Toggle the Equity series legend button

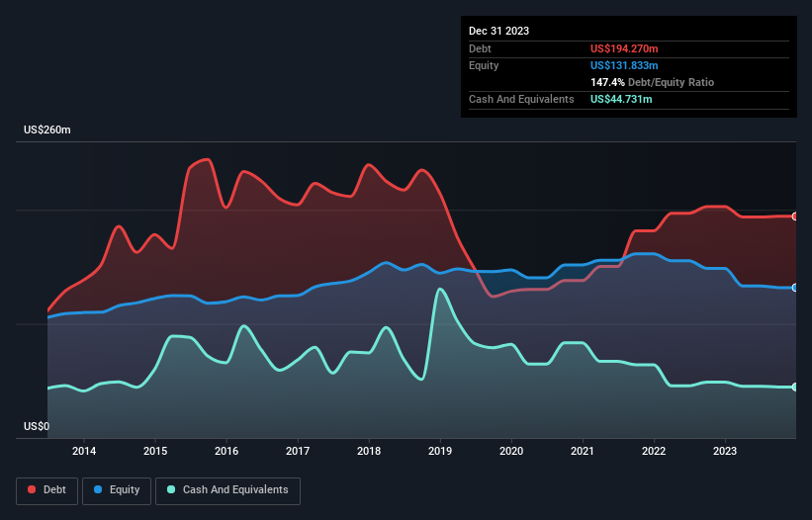[117, 490]
